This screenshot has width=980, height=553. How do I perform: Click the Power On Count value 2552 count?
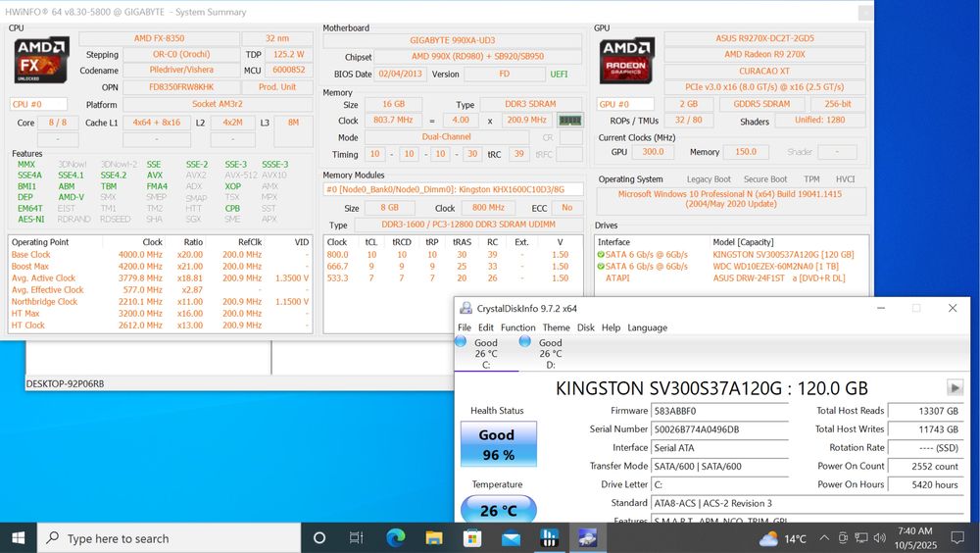tap(926, 466)
